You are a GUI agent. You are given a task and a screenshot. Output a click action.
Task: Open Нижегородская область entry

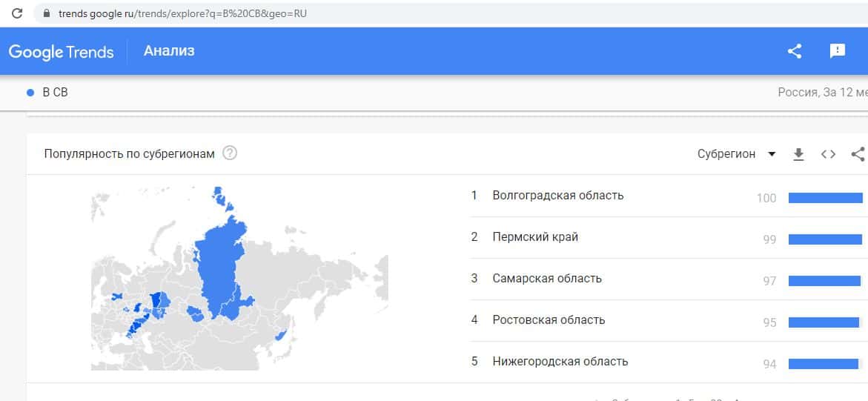[x=560, y=362]
